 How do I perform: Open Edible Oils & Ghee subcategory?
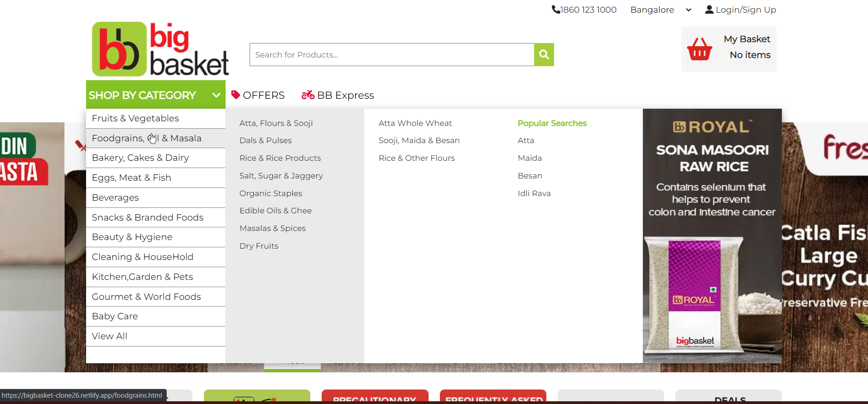[275, 211]
